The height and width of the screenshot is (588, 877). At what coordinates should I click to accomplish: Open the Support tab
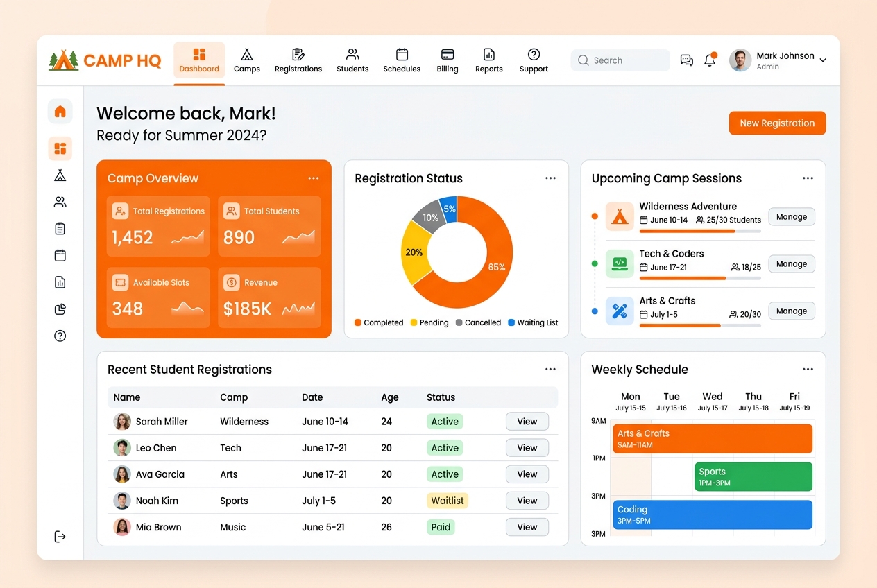534,61
